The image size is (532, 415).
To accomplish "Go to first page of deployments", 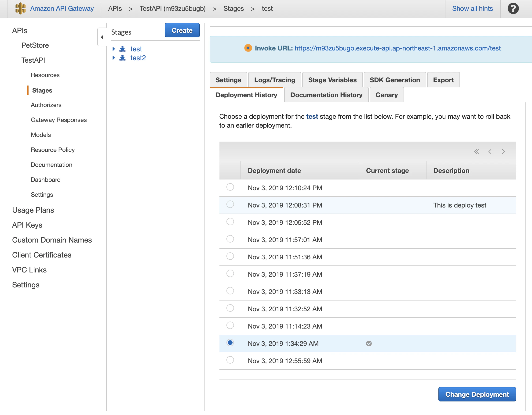I will [477, 152].
